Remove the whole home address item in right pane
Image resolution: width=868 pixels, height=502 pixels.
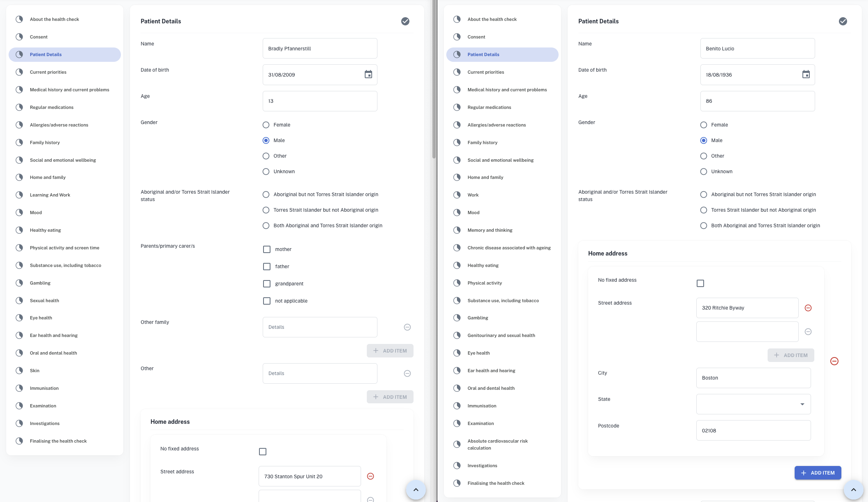pyautogui.click(x=834, y=361)
